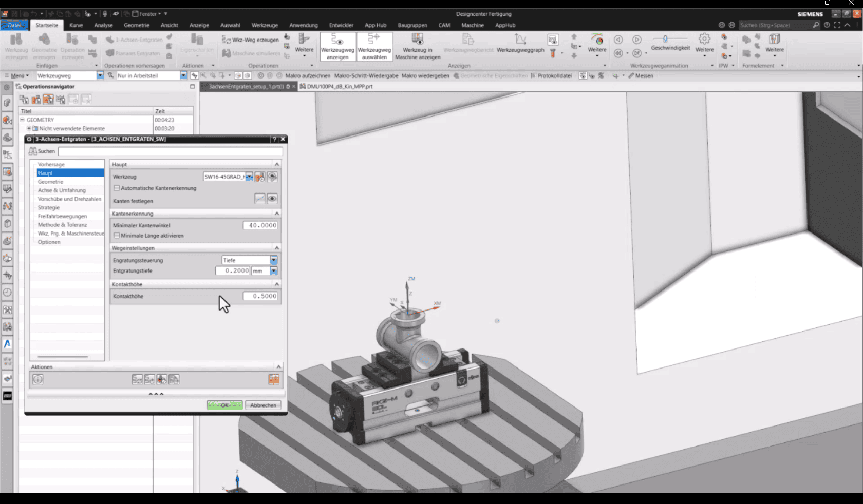Adjust the Geschwindigkeit slider

click(665, 39)
